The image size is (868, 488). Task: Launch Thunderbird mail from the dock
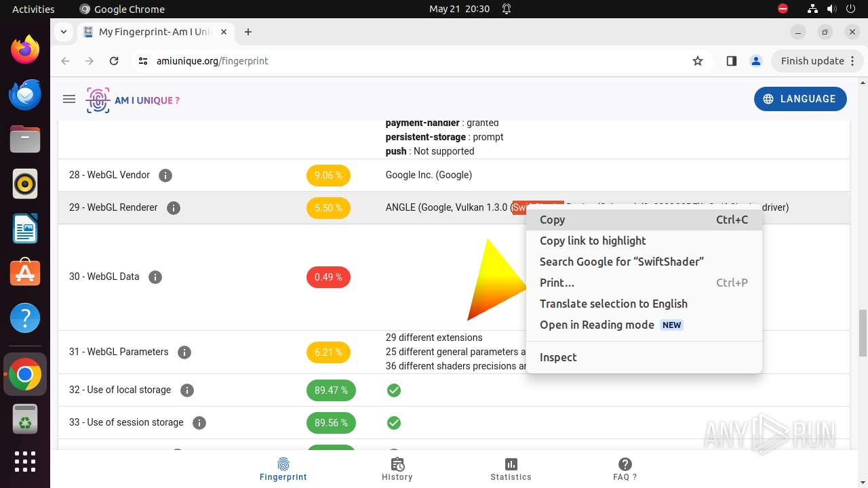click(25, 95)
